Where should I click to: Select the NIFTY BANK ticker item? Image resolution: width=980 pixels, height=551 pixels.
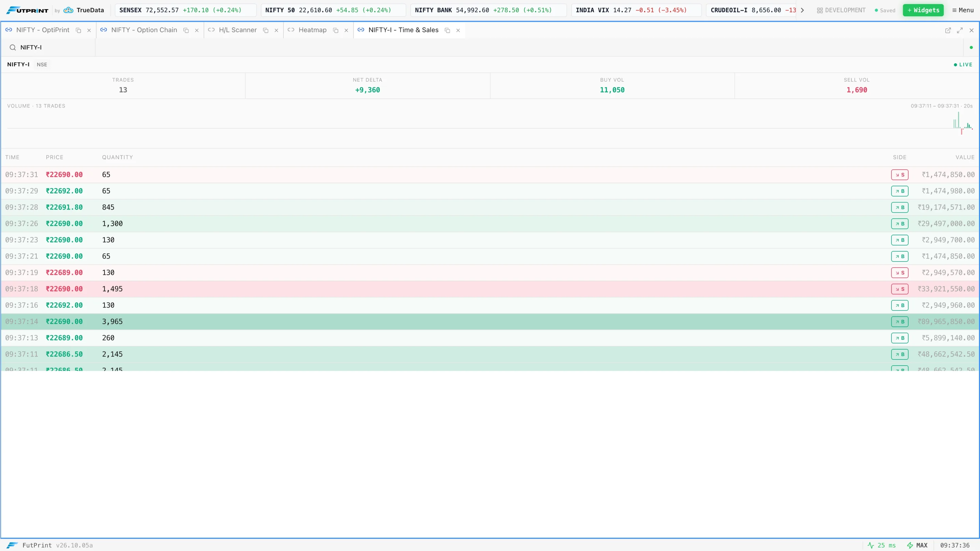pyautogui.click(x=489, y=10)
